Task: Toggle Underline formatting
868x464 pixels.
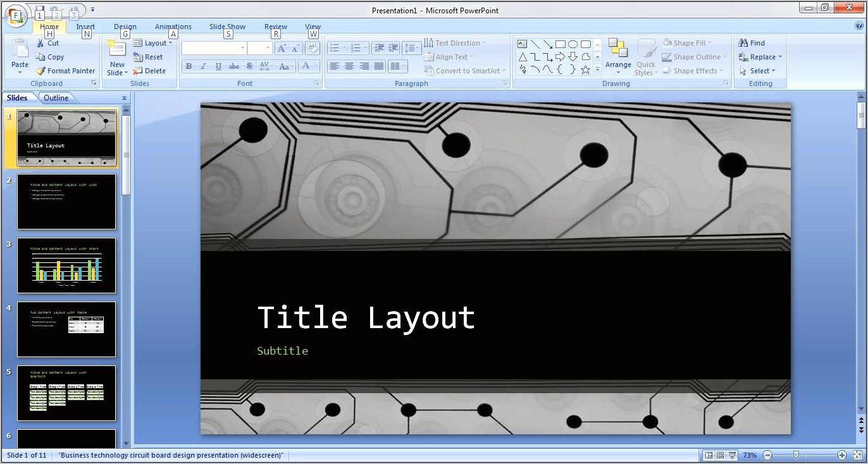Action: [x=218, y=66]
